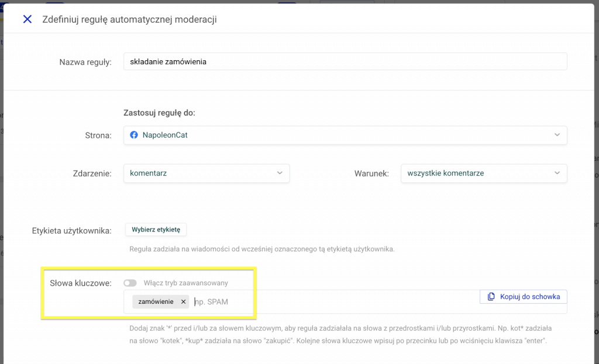Viewport: 599px width, 364px height.
Task: Click the help text starting Dodaj znak
Action: [340, 334]
